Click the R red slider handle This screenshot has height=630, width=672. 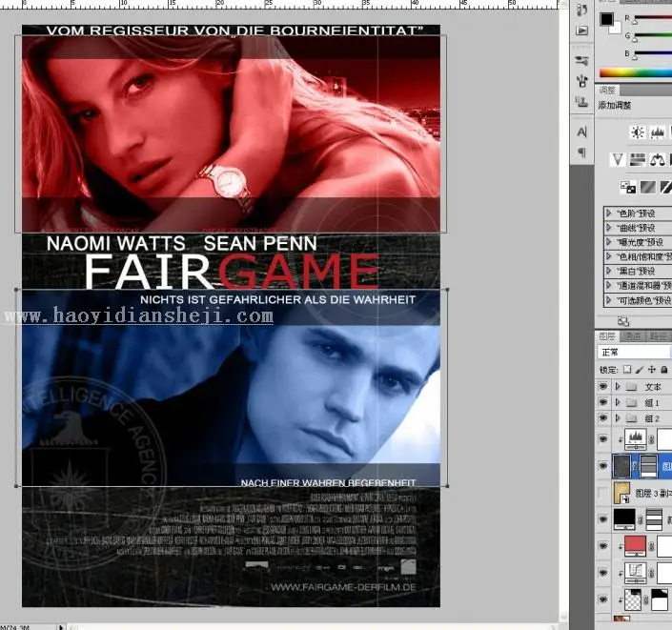pos(635,21)
